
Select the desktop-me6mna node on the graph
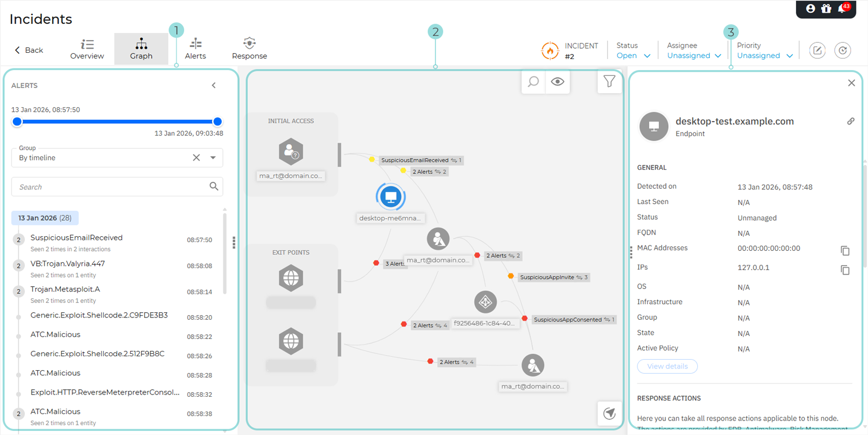pos(390,196)
